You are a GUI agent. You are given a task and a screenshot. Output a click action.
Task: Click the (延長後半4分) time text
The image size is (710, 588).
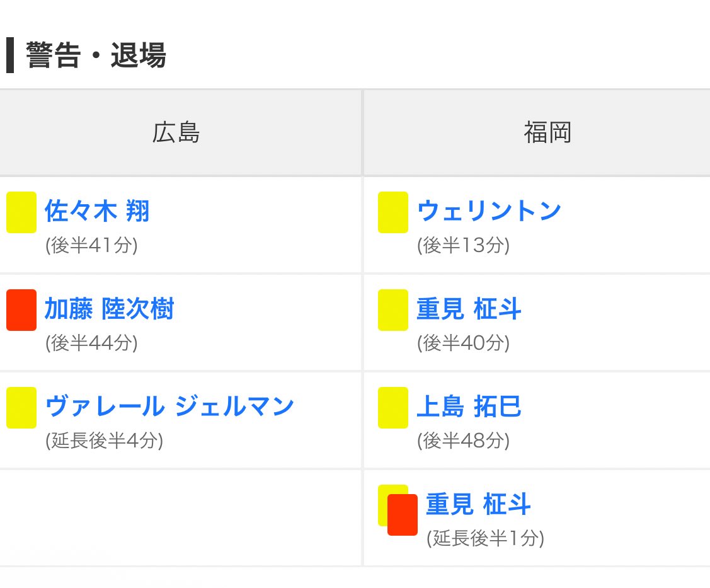click(x=104, y=440)
